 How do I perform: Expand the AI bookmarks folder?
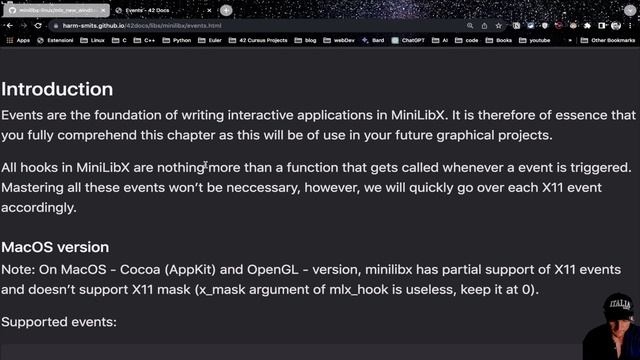tap(440, 40)
